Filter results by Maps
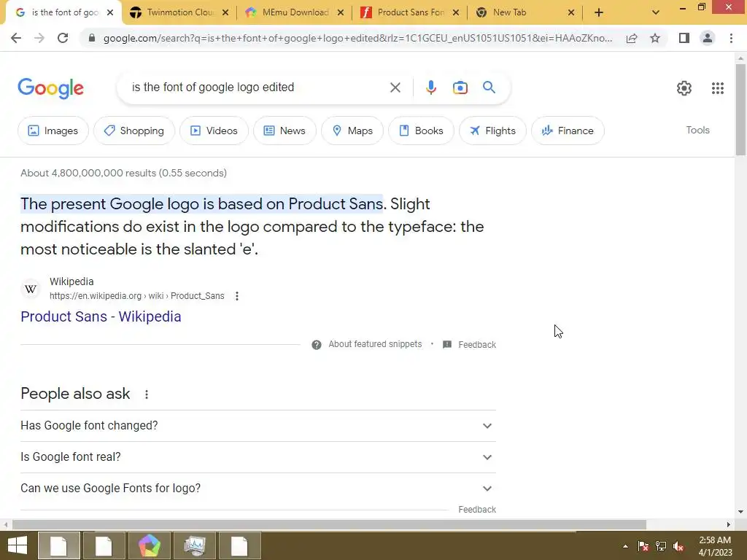 [352, 131]
